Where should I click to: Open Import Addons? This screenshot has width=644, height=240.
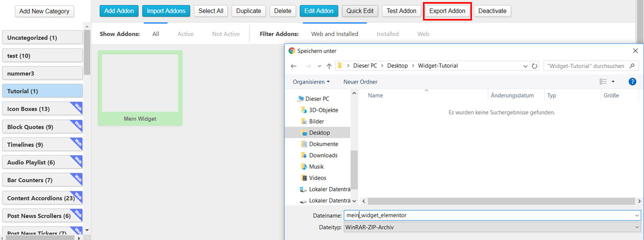pyautogui.click(x=166, y=11)
